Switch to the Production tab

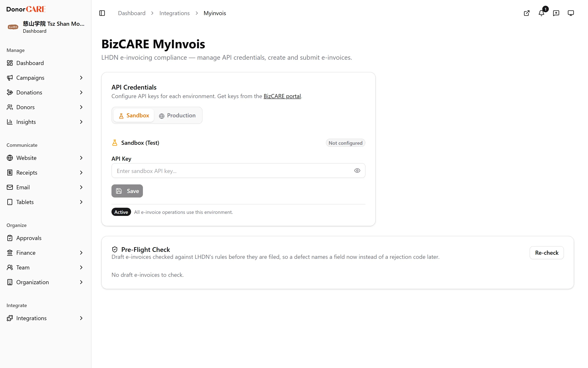click(x=177, y=115)
